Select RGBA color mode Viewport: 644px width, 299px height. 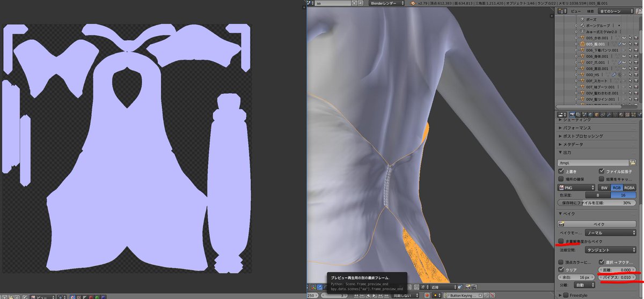pos(630,188)
